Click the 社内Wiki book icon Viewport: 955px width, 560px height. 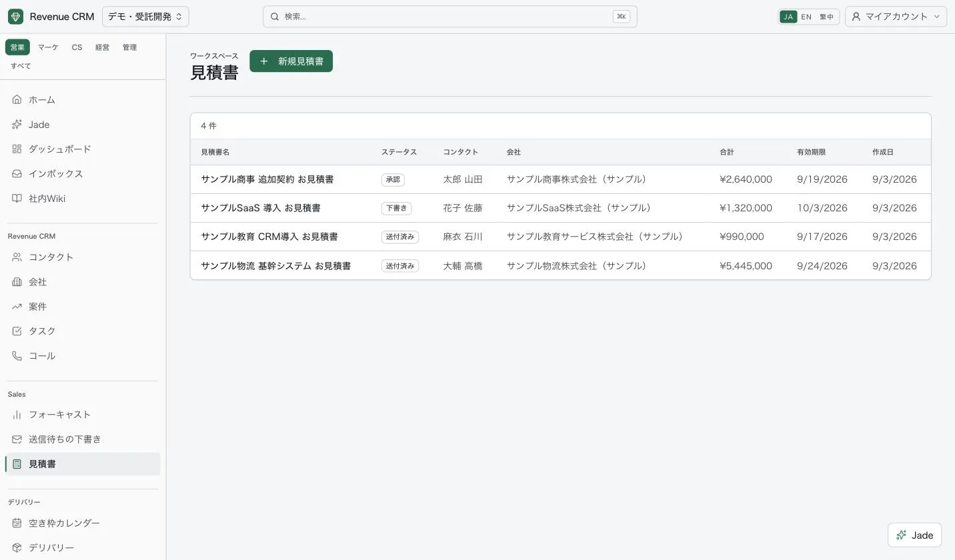17,199
